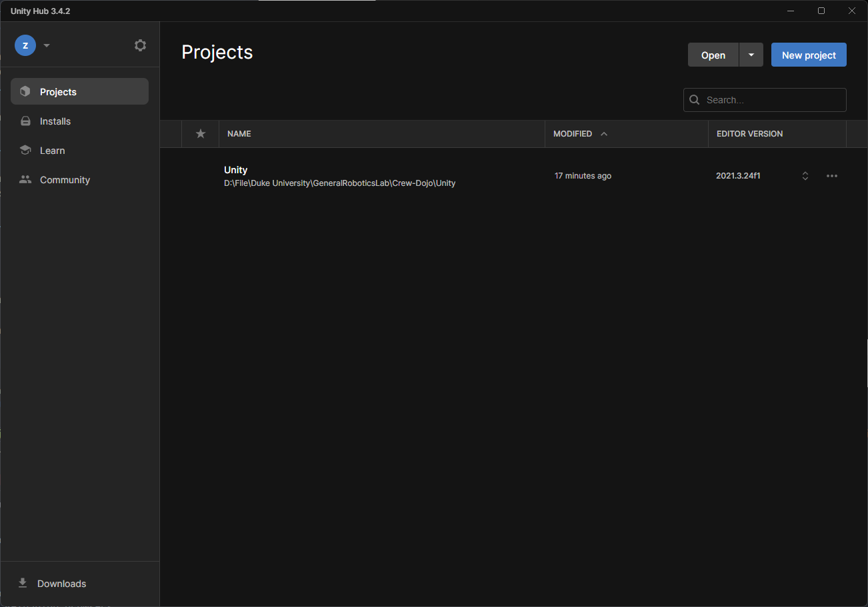Click the '17 minutes ago' cell
868x607 pixels.
click(x=583, y=176)
